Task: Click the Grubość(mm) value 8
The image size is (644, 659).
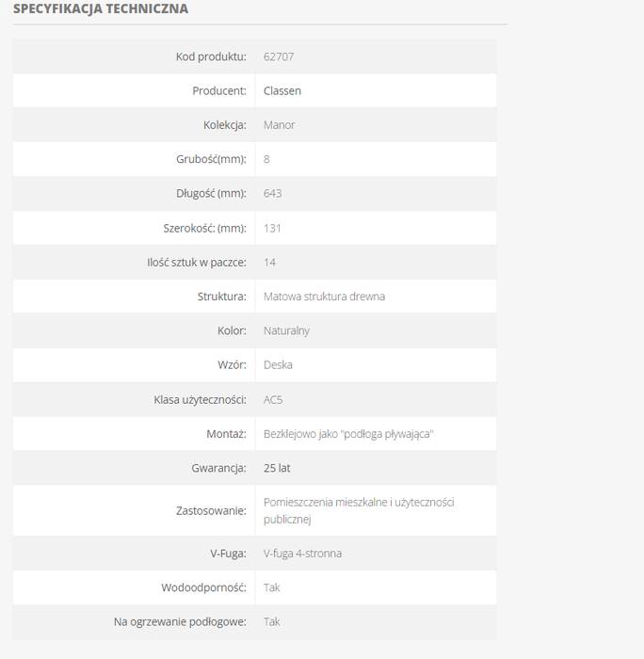Action: pos(266,159)
